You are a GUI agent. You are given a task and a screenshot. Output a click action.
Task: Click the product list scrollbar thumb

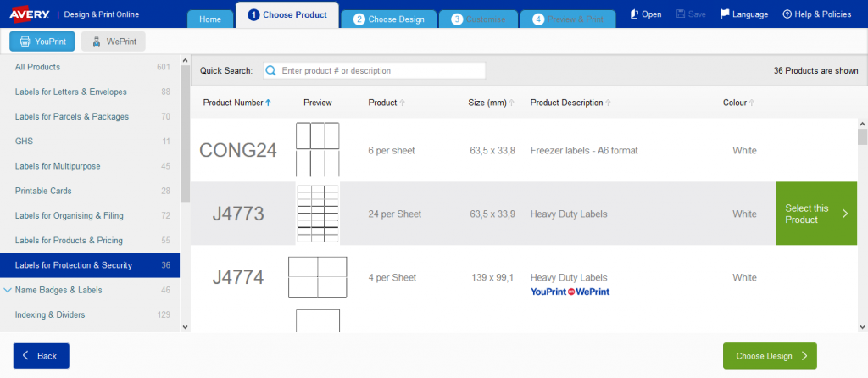862,136
